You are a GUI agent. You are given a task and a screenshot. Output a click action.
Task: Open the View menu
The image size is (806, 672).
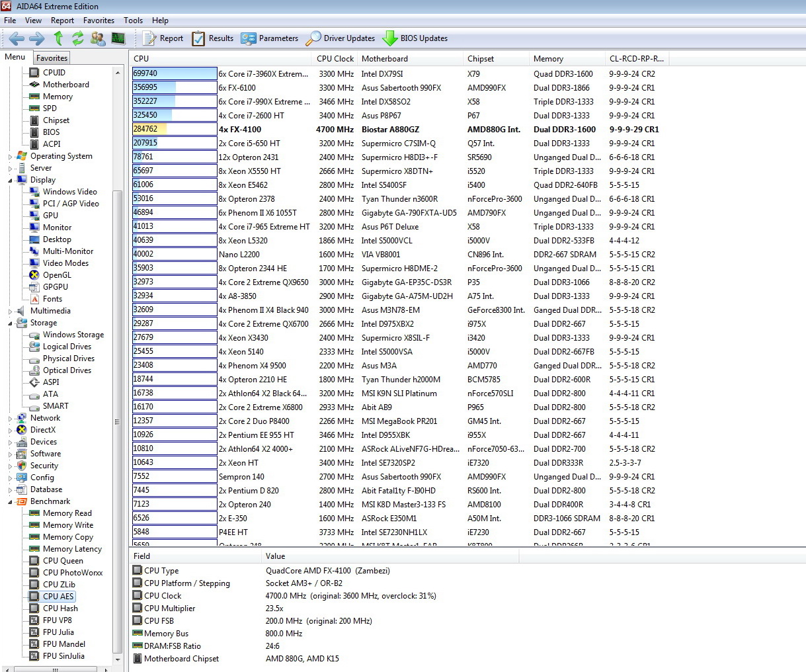(33, 21)
